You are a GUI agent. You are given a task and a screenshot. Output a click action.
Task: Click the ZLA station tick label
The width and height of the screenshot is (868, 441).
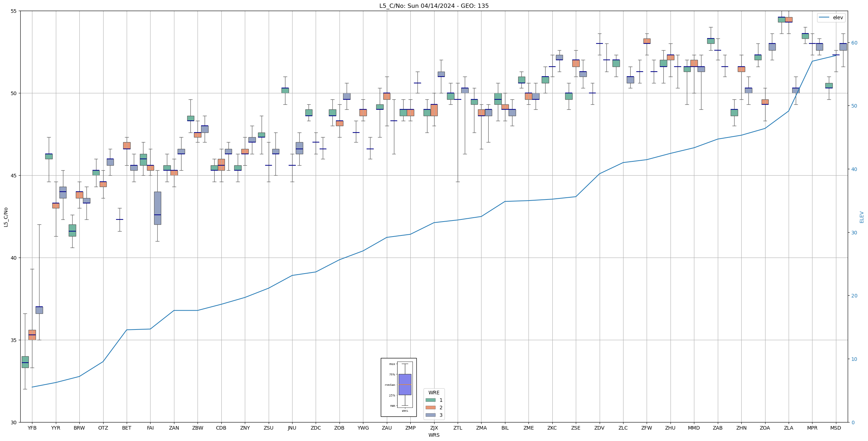788,428
